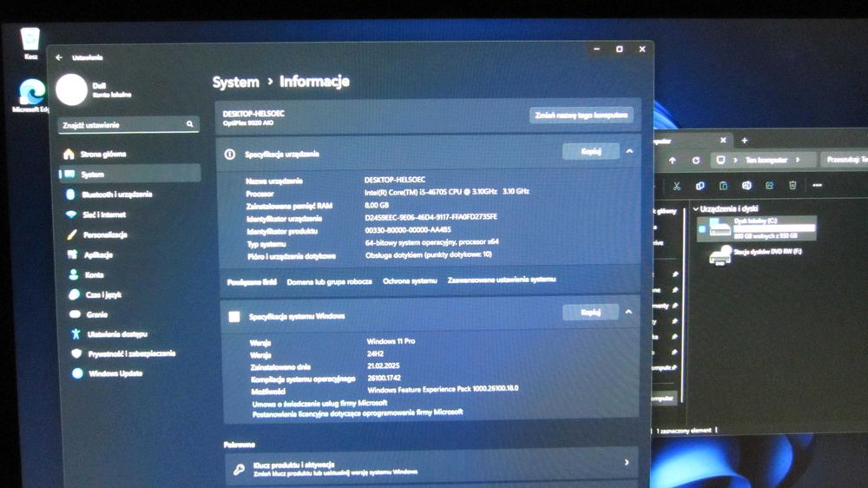Click the Cut scissors icon in File Explorer
Screen dimensions: 868x488
tap(676, 186)
